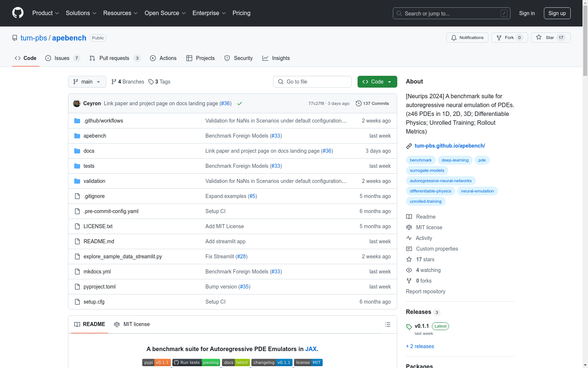Open the main branch selector dropdown
Screen dimensions: 588x368
click(87, 82)
